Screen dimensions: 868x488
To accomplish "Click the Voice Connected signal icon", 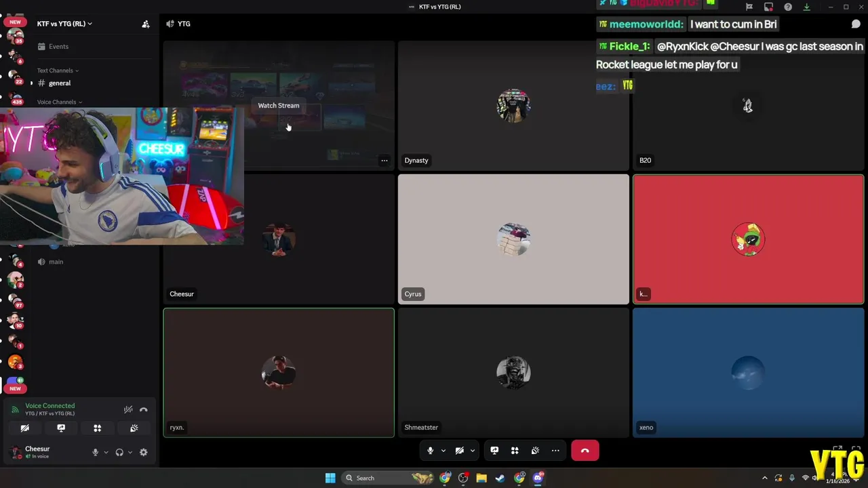I will tap(15, 409).
